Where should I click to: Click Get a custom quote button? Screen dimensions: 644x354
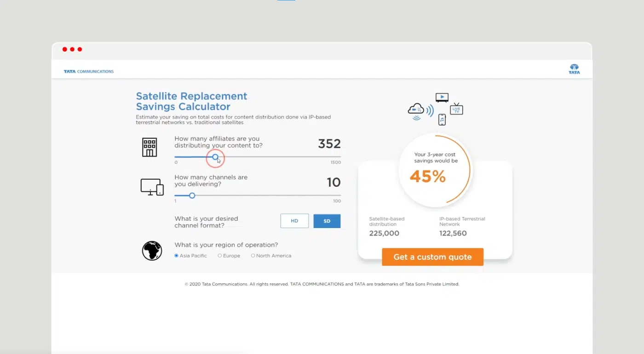pyautogui.click(x=432, y=257)
